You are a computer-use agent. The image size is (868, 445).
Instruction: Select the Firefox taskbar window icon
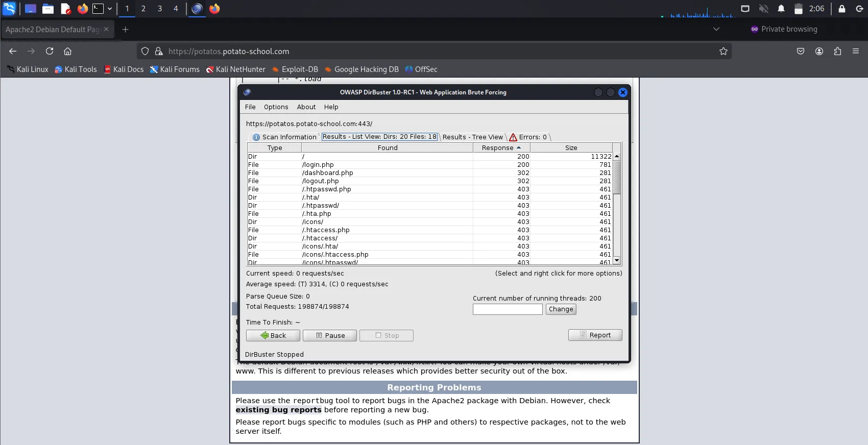[214, 9]
